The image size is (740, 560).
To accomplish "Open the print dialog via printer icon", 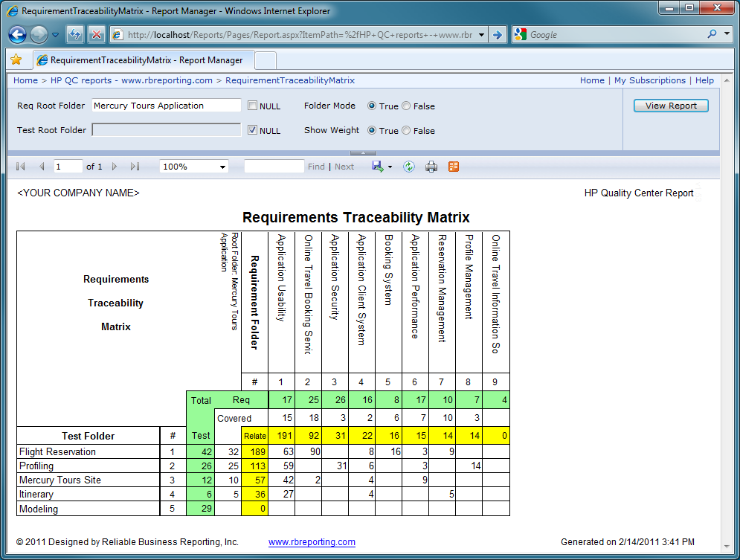I will 431,167.
